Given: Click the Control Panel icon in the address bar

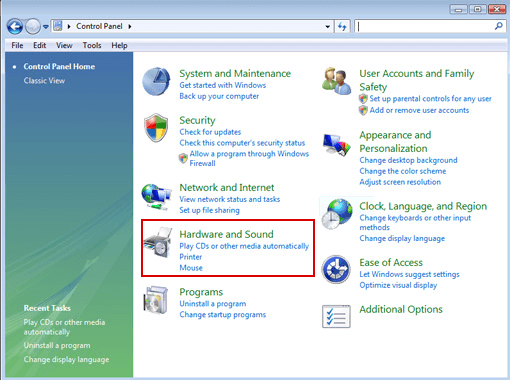Looking at the screenshot, I should 58,26.
